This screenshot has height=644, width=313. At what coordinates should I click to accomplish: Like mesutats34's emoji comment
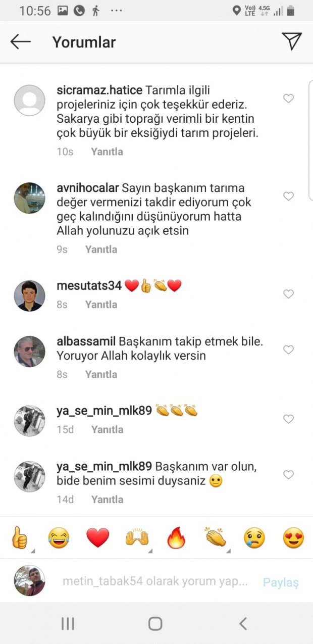288,294
